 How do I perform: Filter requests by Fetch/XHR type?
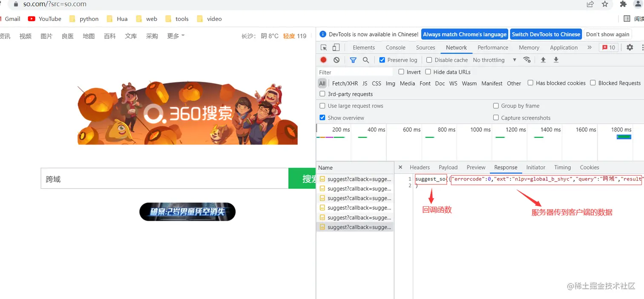click(345, 83)
